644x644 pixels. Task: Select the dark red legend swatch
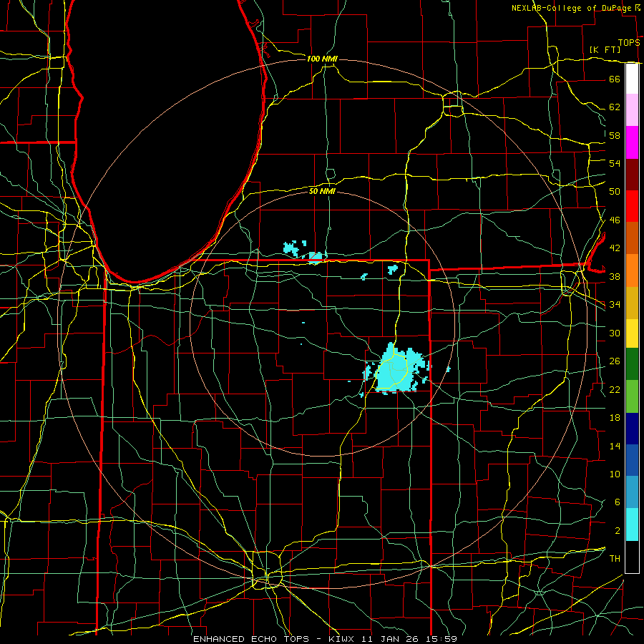point(632,175)
